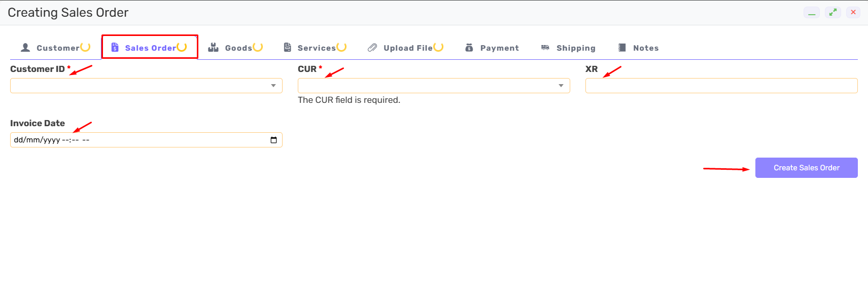
Task: Open the calendar picker in Invoice Date
Action: pos(273,140)
